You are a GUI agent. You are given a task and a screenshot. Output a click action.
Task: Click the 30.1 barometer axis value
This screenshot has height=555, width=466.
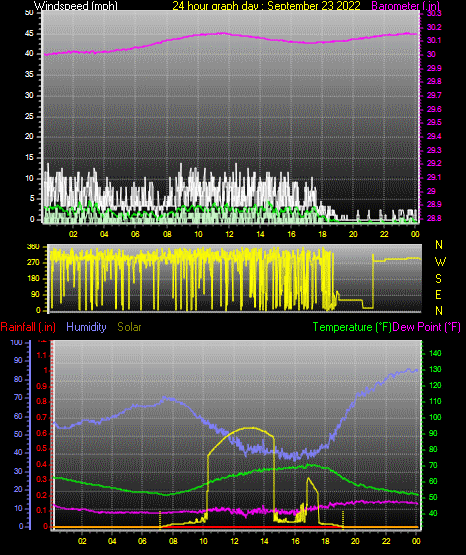pyautogui.click(x=434, y=40)
